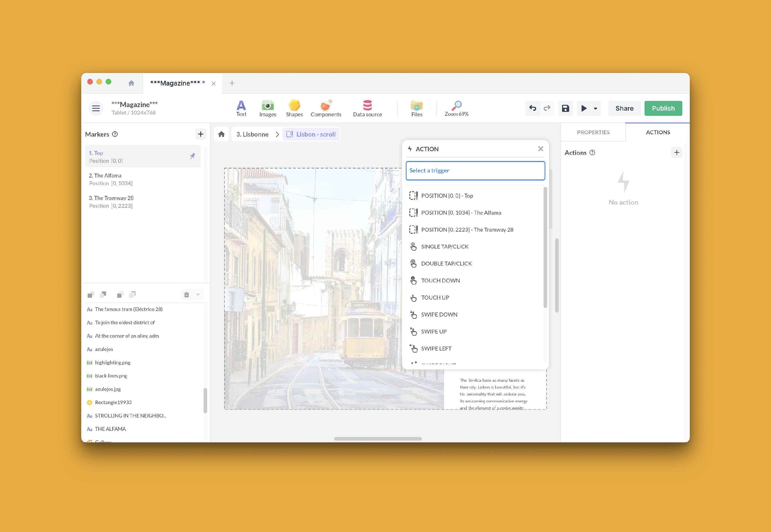Open the hamburger main menu
The image size is (771, 532).
coord(96,108)
